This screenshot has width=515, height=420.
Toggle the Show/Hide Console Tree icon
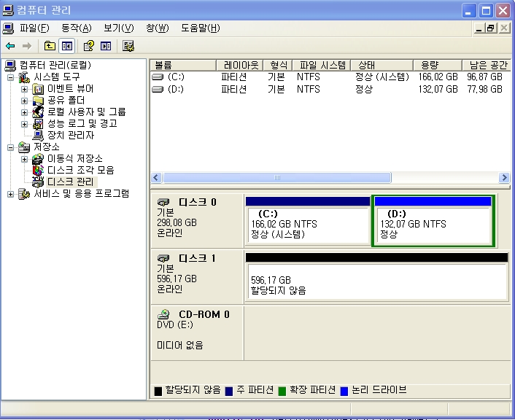coord(66,46)
